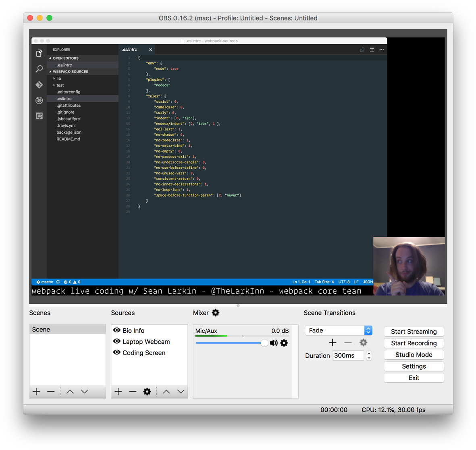Viewport: 476px width, 450px height.
Task: Open source properties gear icon
Action: (147, 392)
